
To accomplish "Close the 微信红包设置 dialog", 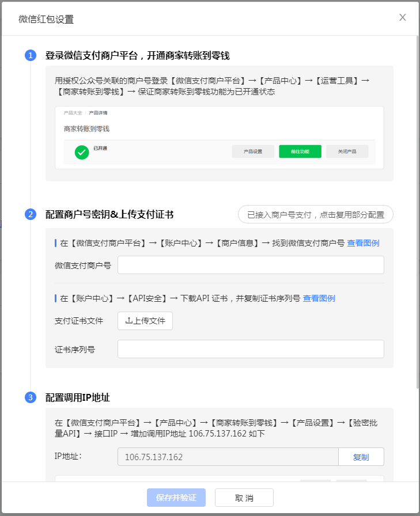I will tap(402, 17).
